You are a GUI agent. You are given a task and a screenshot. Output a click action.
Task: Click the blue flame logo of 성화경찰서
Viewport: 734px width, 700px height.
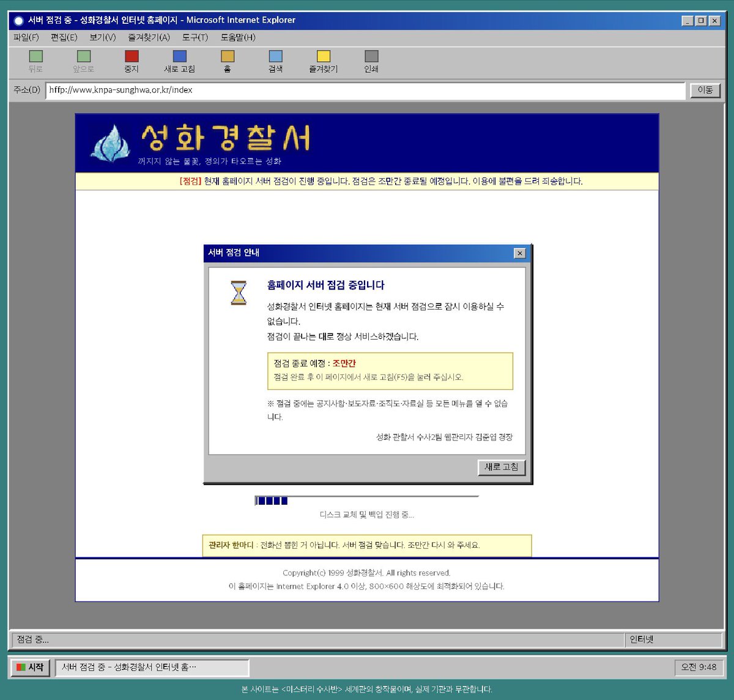(x=111, y=143)
